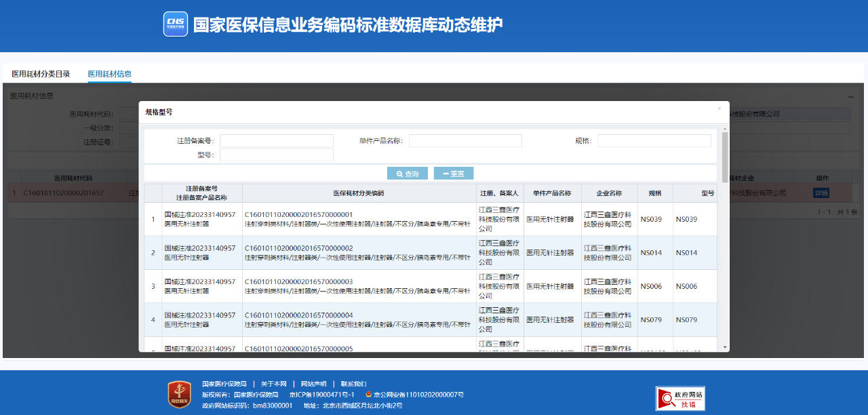Viewport: 868px width, 415px height.
Task: Open 网站声明 footer link
Action: tap(313, 384)
